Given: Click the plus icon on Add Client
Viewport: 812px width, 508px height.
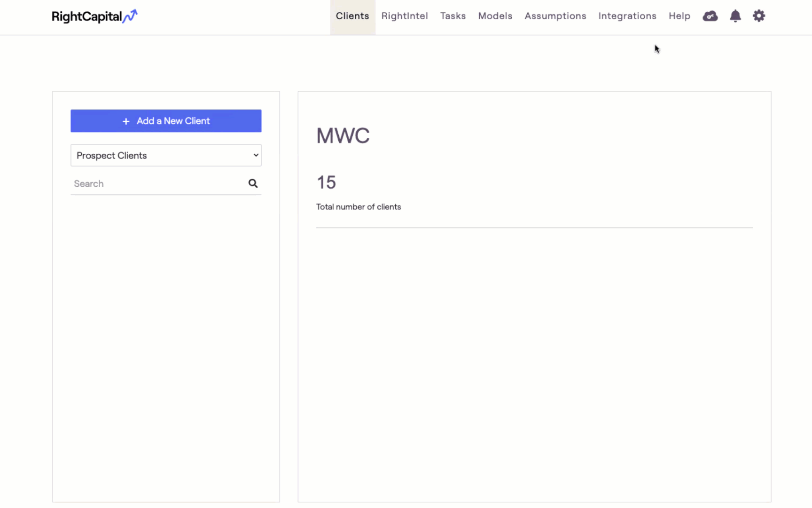Looking at the screenshot, I should [126, 121].
